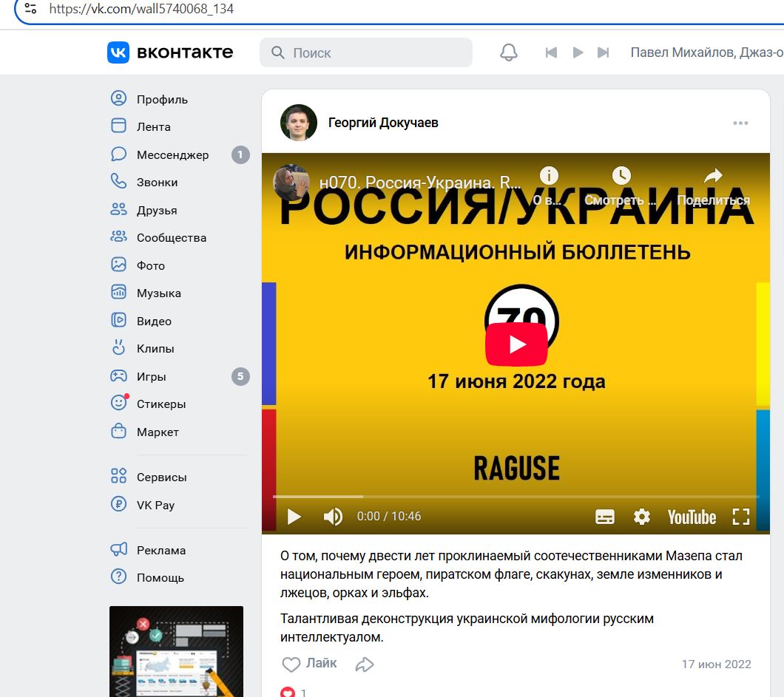The image size is (784, 697).
Task: Share the post with the arrow icon
Action: click(x=365, y=664)
